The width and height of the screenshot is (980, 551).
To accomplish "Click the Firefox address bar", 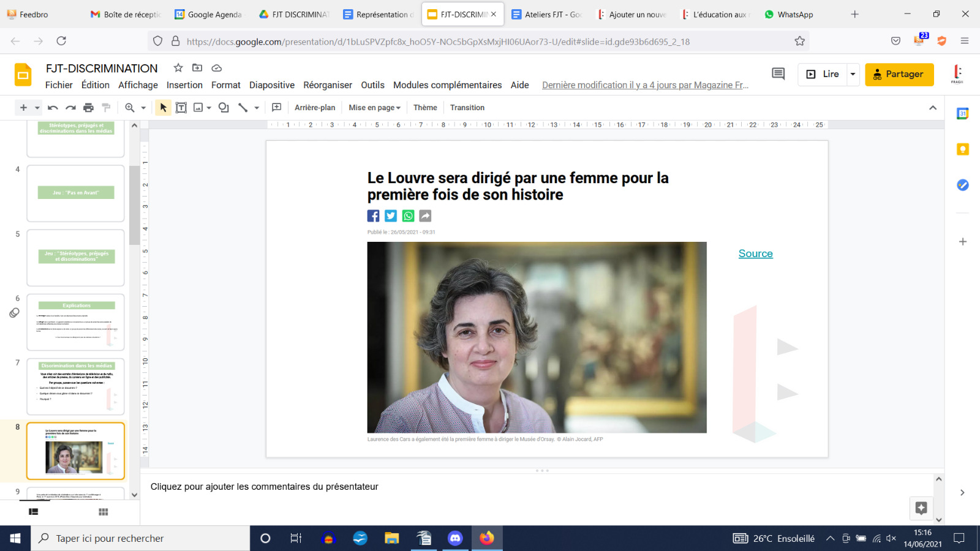I will click(478, 41).
